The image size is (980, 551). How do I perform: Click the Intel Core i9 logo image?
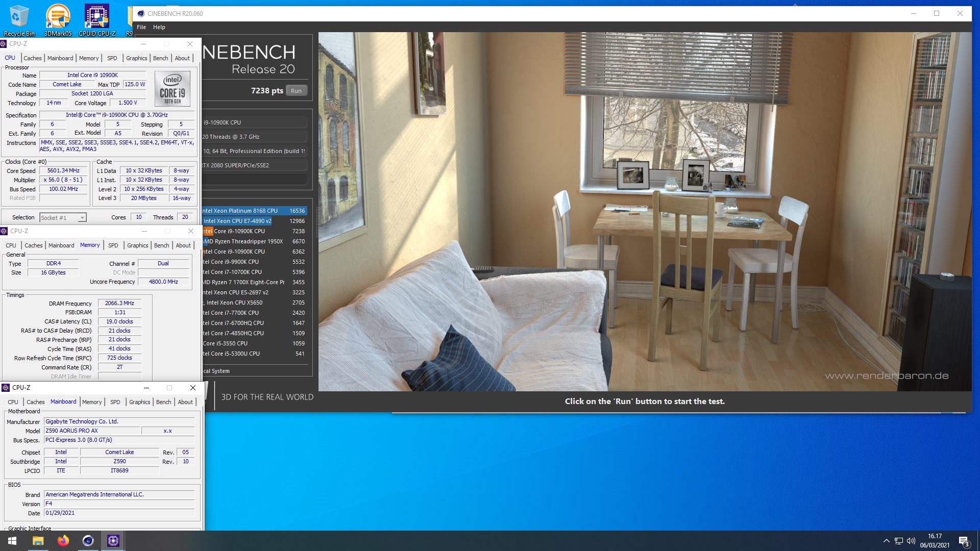(173, 88)
